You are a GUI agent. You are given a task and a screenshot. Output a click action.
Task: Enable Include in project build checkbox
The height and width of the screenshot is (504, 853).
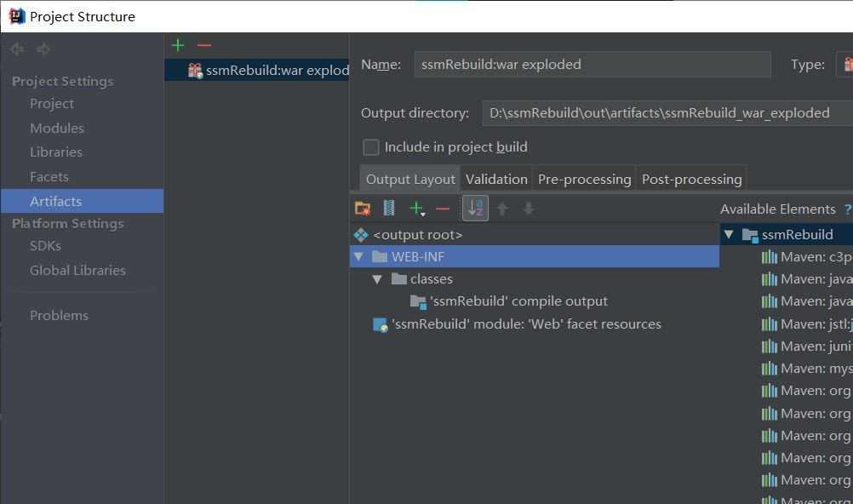tap(371, 147)
